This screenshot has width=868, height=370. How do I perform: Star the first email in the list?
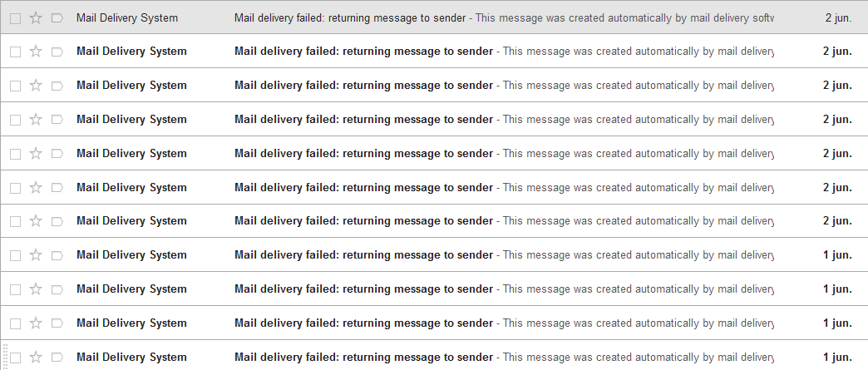[36, 17]
